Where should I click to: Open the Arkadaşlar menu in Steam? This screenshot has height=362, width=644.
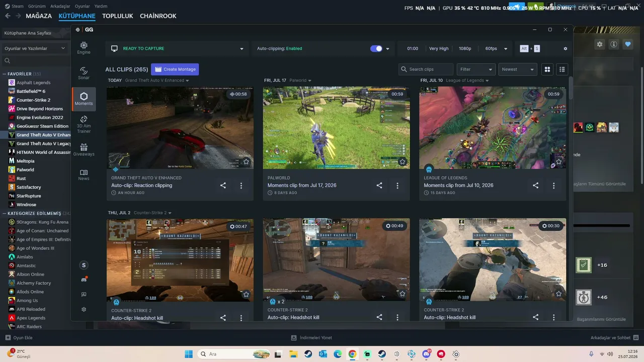[x=60, y=6]
